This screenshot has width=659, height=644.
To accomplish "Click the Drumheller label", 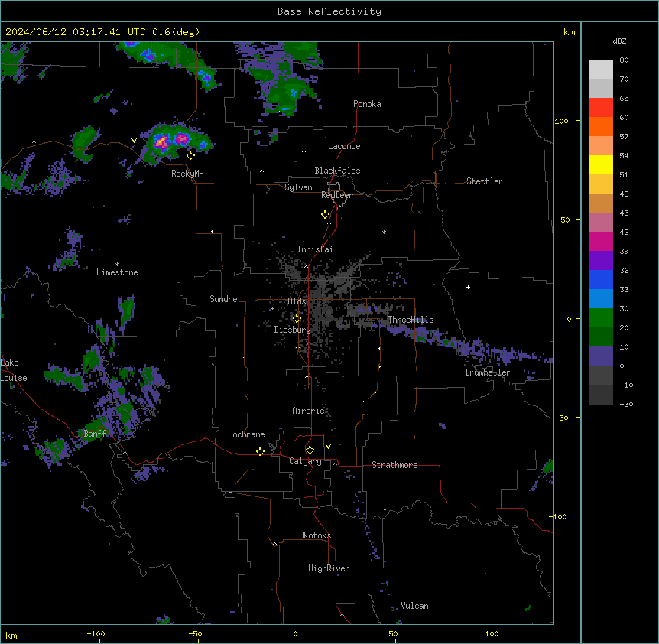I will click(x=488, y=372).
